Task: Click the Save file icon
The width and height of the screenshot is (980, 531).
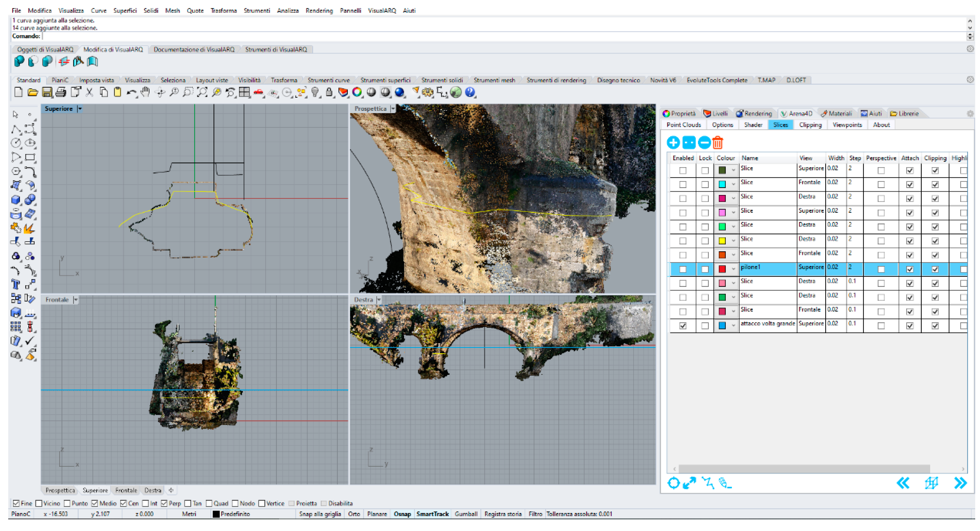Action: [47, 92]
